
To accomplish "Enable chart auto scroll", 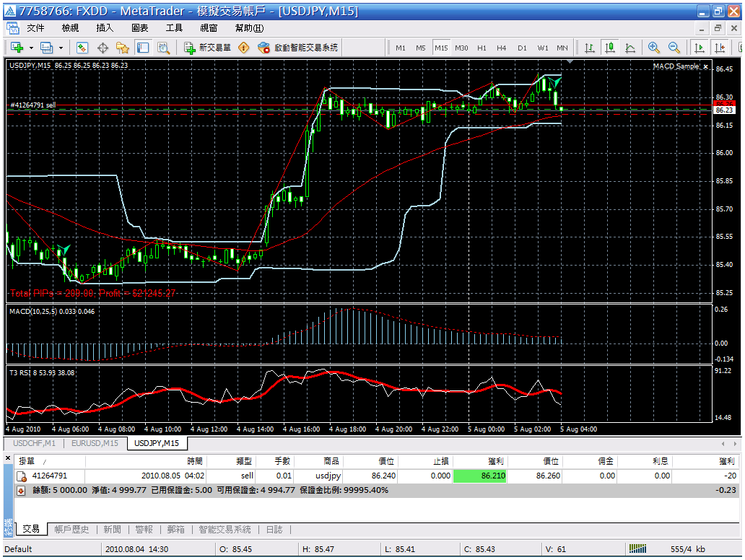I will tap(699, 48).
